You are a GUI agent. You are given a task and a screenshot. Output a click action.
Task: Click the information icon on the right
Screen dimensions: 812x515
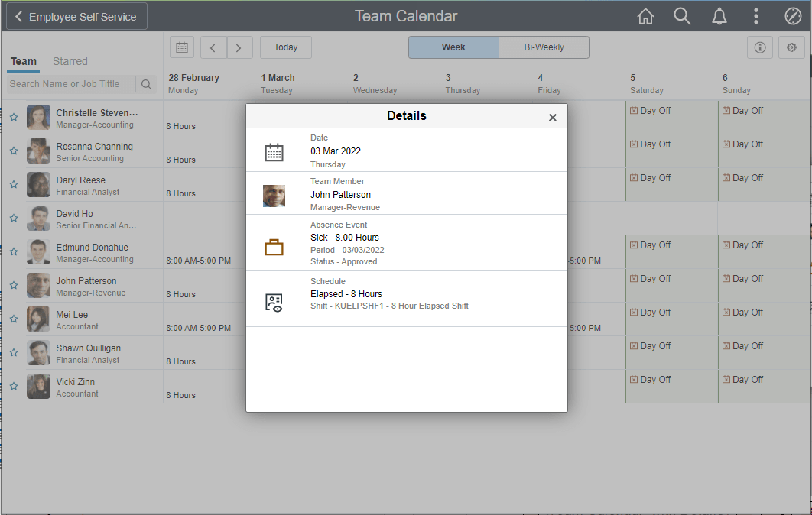coord(760,47)
